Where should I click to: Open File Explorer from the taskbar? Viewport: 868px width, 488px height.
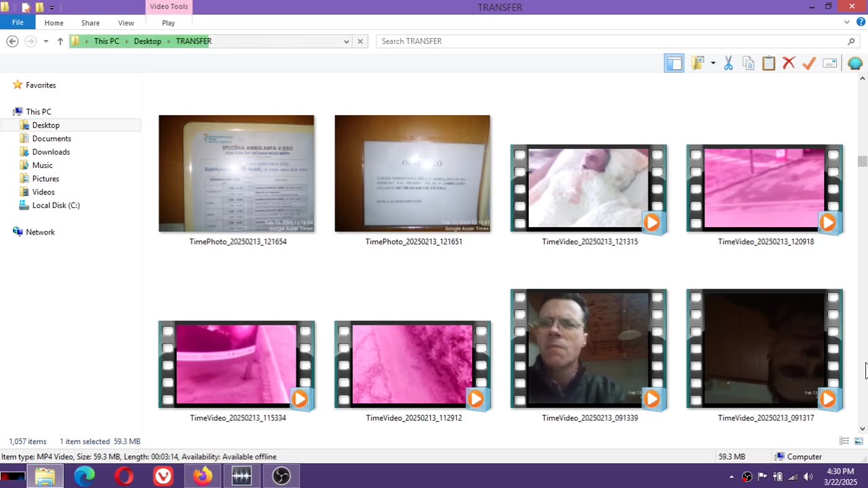pyautogui.click(x=45, y=476)
